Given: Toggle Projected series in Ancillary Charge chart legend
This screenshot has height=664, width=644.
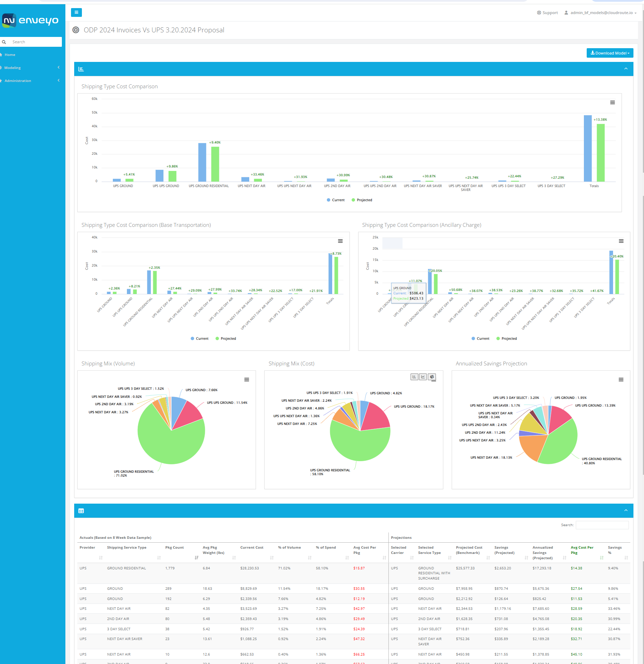Looking at the screenshot, I should (x=507, y=339).
